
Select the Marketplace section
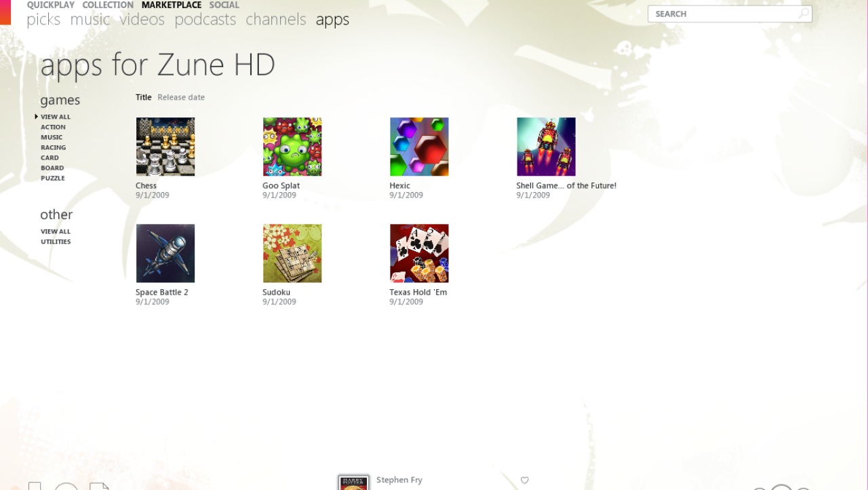click(x=172, y=5)
